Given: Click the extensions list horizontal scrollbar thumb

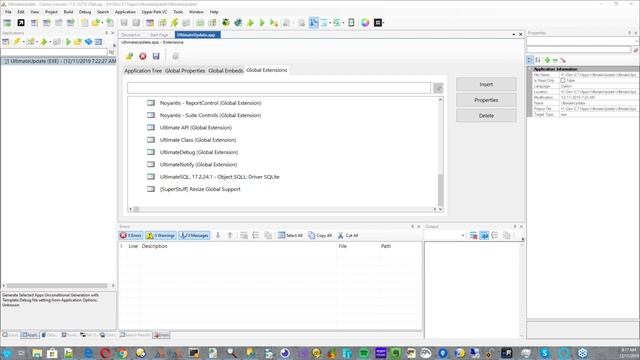Looking at the screenshot, I should tap(136, 209).
